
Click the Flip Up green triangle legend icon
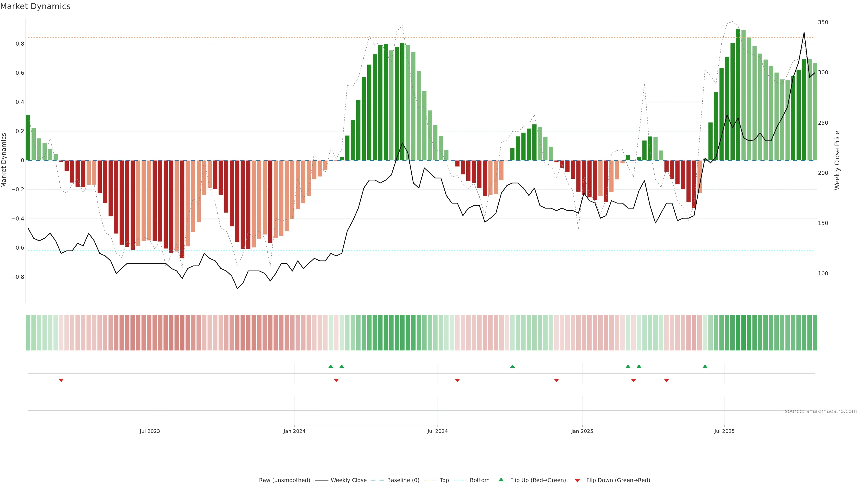(501, 480)
